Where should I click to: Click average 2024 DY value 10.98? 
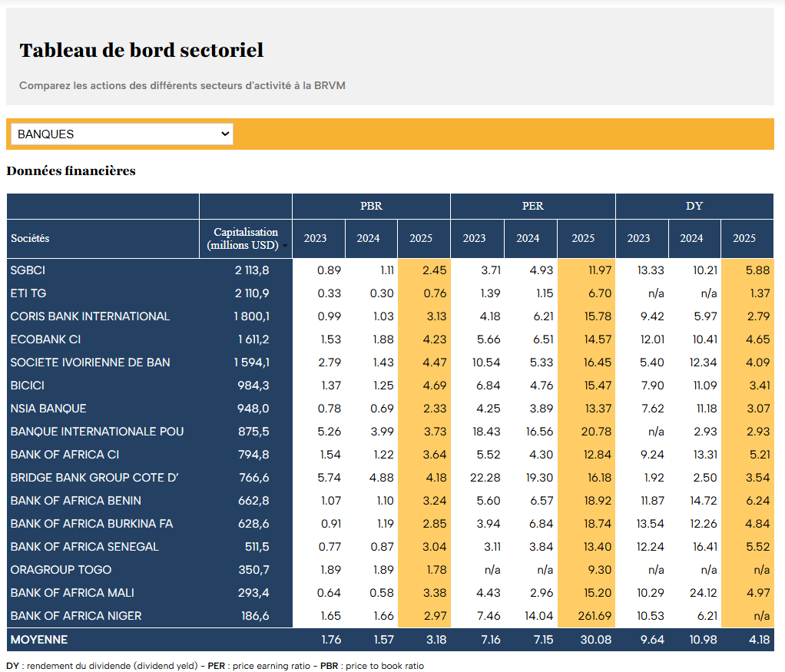[x=703, y=640]
